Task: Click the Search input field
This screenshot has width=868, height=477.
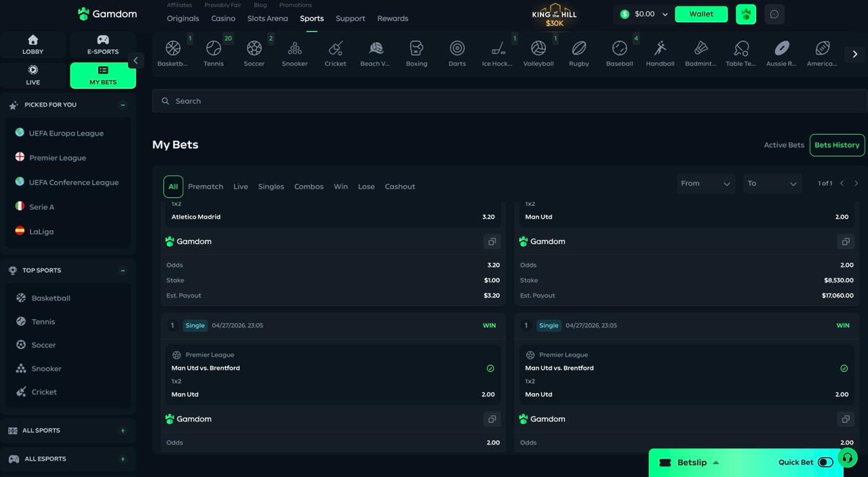Action: (510, 101)
